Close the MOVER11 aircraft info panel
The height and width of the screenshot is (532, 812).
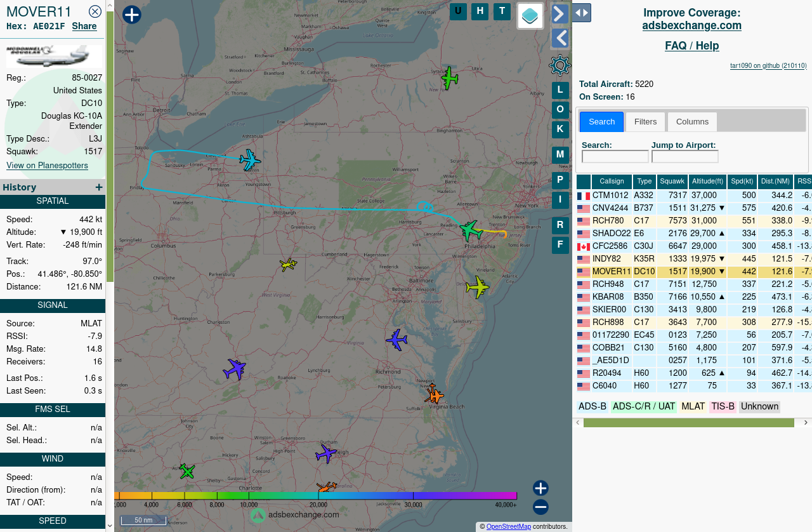tap(95, 11)
